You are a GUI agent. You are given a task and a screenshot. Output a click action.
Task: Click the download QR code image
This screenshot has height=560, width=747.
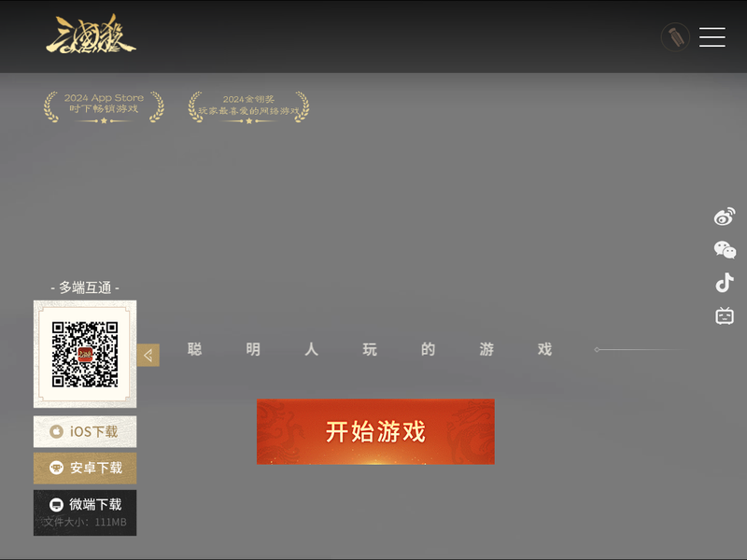click(x=85, y=354)
